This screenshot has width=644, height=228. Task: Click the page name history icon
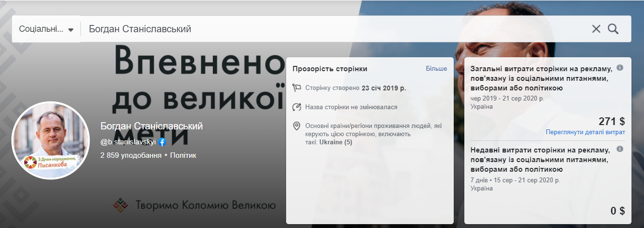[x=297, y=107]
